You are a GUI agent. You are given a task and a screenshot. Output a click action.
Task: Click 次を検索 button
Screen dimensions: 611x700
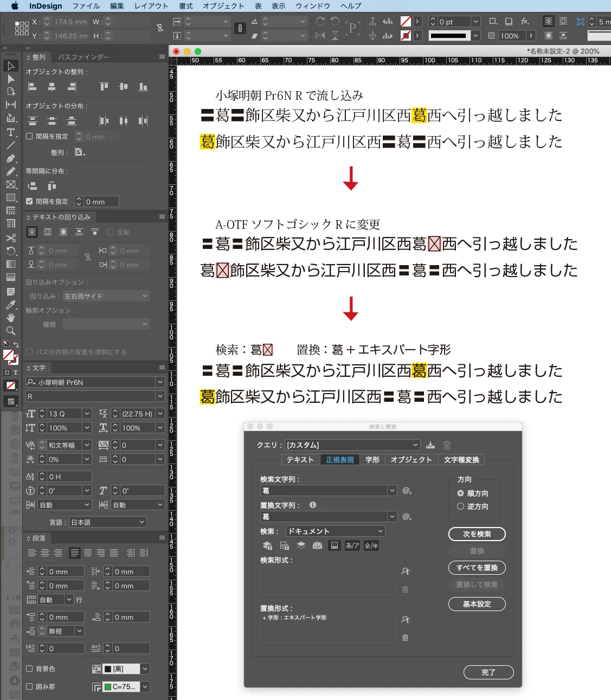coord(477,534)
